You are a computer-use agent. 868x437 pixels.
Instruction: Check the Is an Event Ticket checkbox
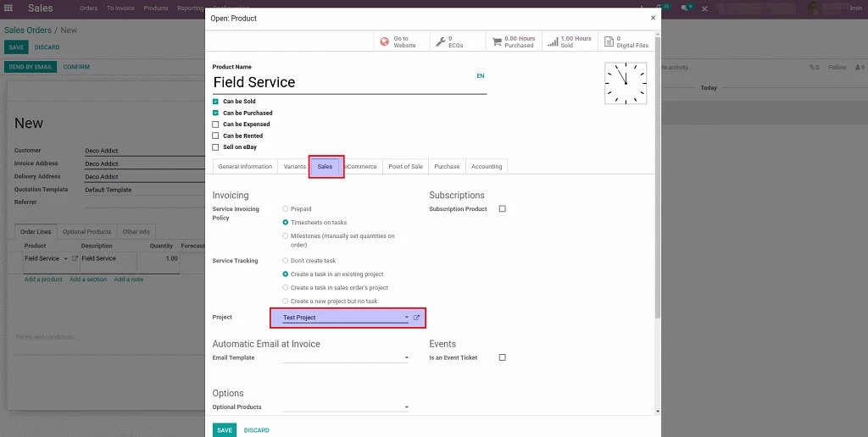coord(502,357)
